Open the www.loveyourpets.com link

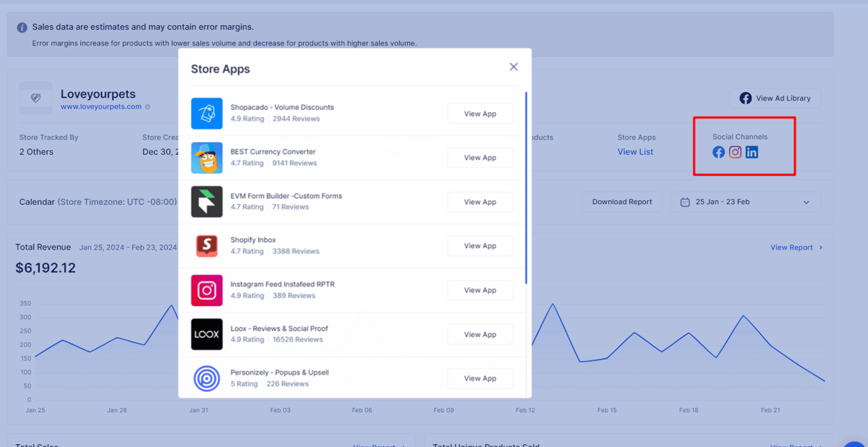(x=101, y=106)
